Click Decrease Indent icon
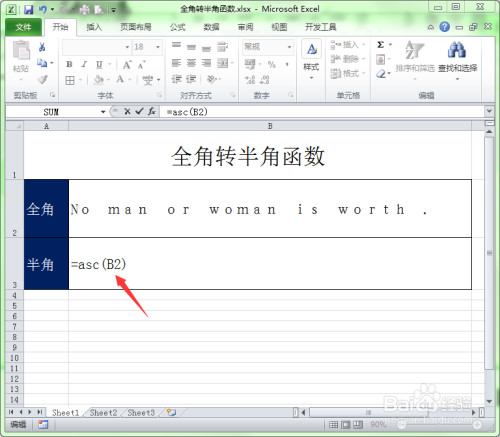The image size is (500, 437). pyautogui.click(x=176, y=79)
